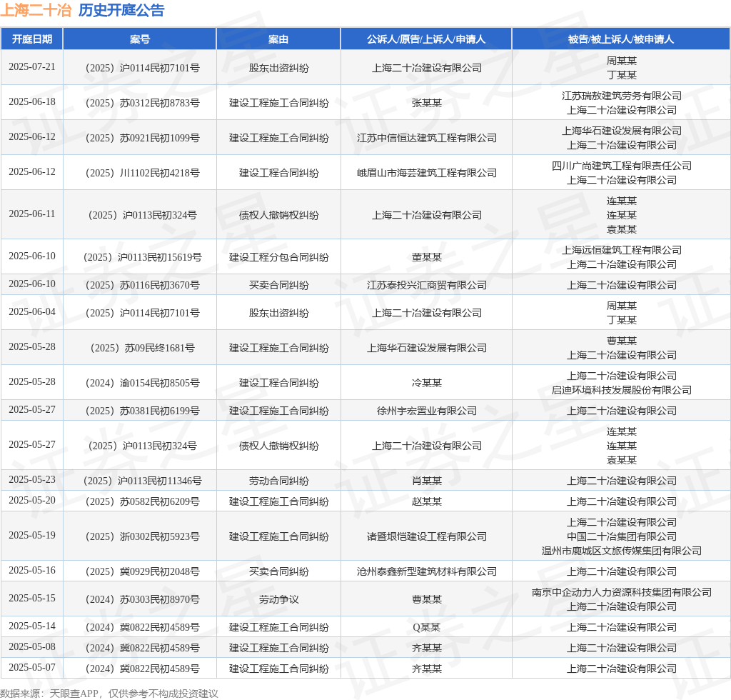This screenshot has width=731, height=700.
Task: Click plaintiff 董某某
Action: click(x=427, y=257)
